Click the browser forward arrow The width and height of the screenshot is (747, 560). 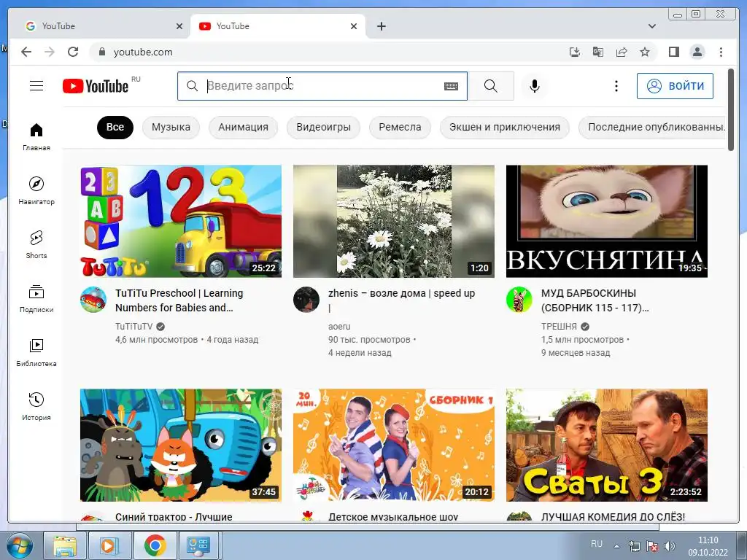(x=50, y=52)
